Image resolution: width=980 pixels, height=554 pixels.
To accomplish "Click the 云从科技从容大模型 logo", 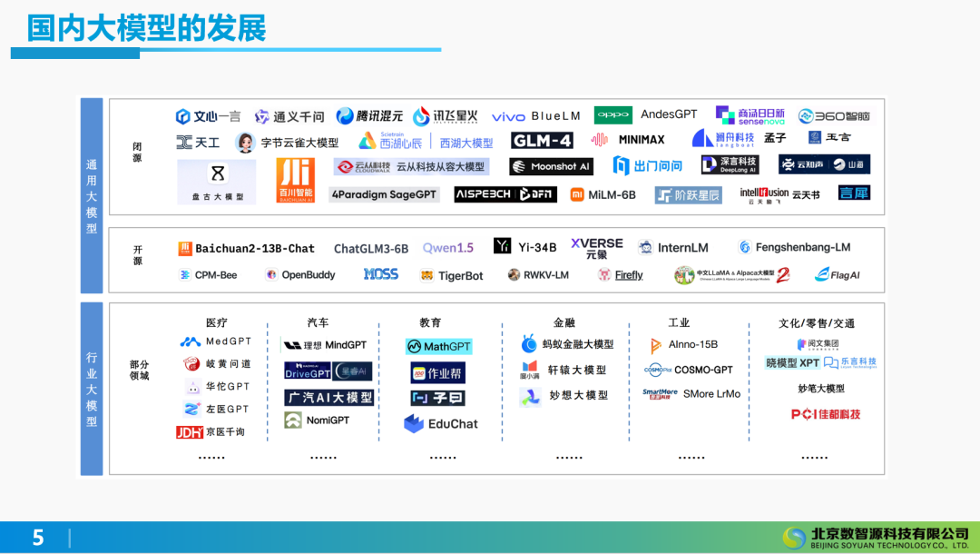I will click(411, 167).
